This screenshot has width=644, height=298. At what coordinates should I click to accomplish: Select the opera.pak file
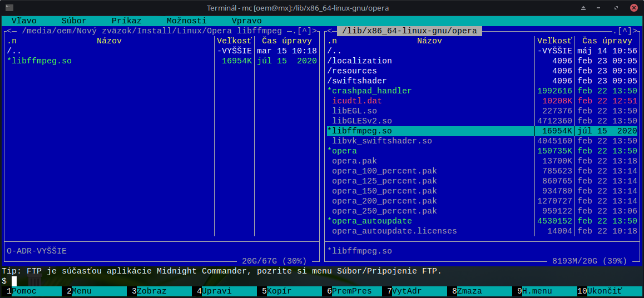(x=482, y=161)
